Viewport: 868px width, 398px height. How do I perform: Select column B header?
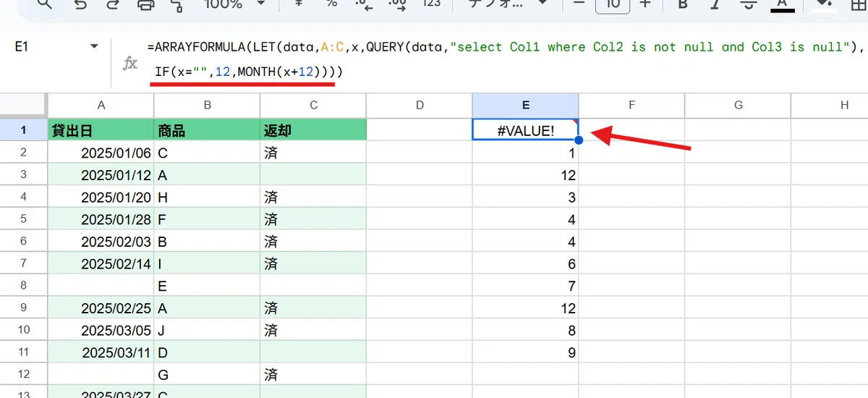(x=207, y=105)
